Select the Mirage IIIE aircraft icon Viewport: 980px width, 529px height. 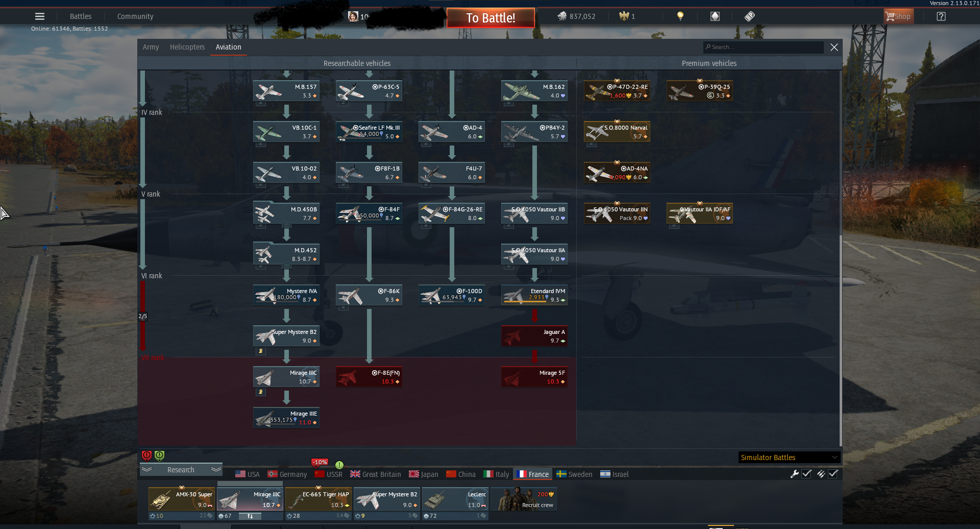[286, 418]
